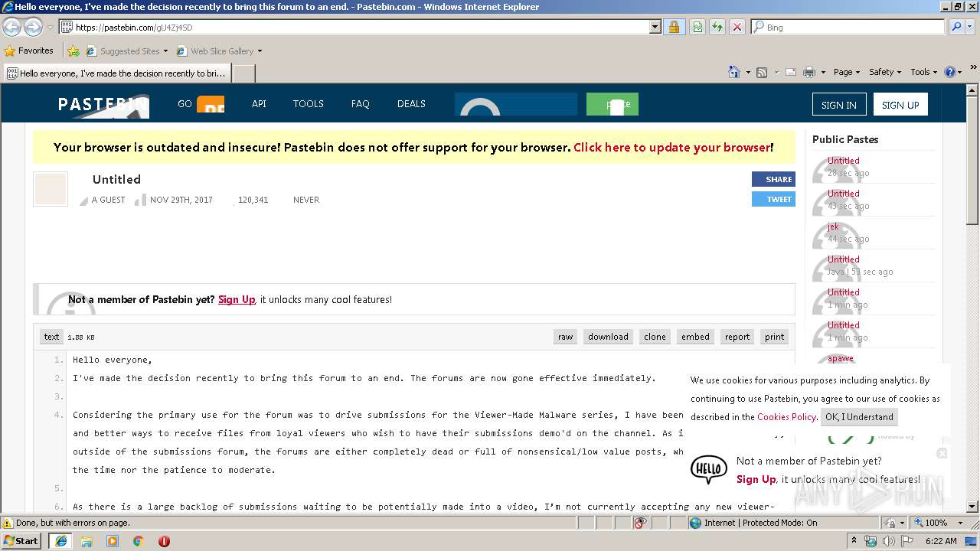Add to Favorites bar star-arrow icon
Image resolution: width=980 pixels, height=551 pixels.
[73, 51]
